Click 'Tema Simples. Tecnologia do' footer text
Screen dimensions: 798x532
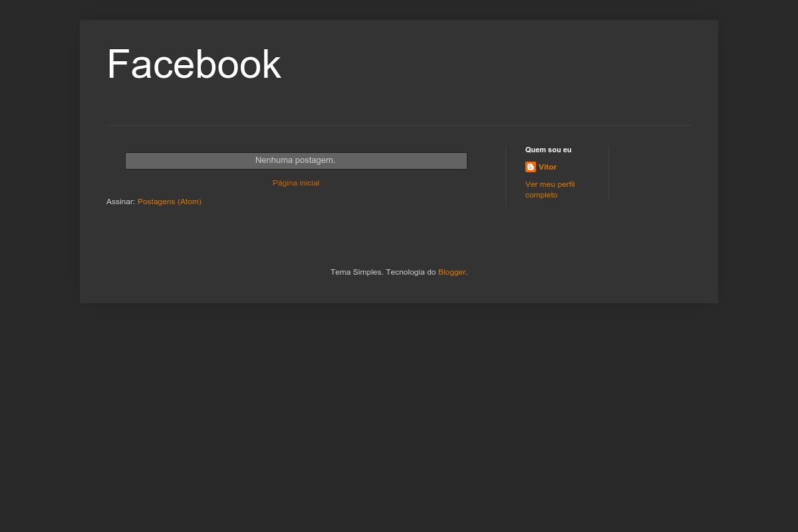coord(383,272)
